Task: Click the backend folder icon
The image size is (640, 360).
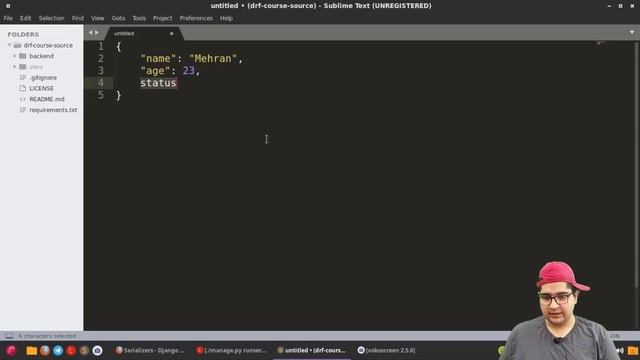Action: (23, 56)
